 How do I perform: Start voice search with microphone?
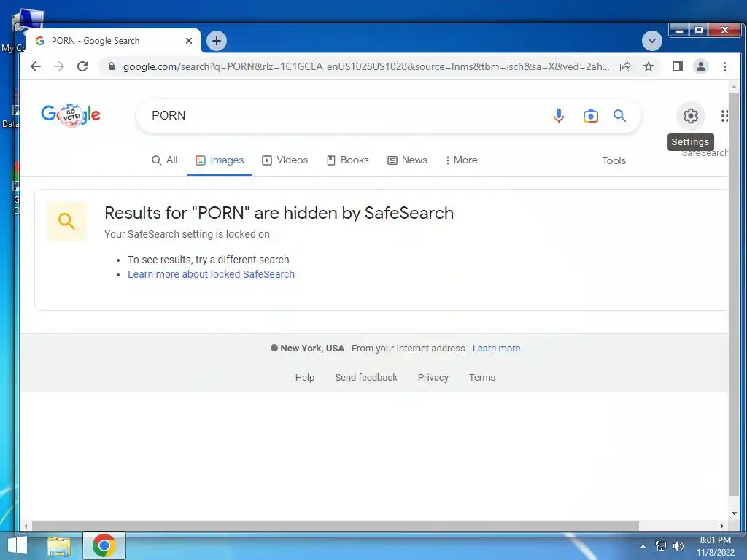click(559, 116)
